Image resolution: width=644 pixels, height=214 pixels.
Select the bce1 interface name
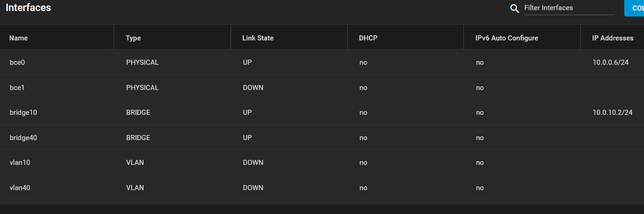click(x=17, y=87)
